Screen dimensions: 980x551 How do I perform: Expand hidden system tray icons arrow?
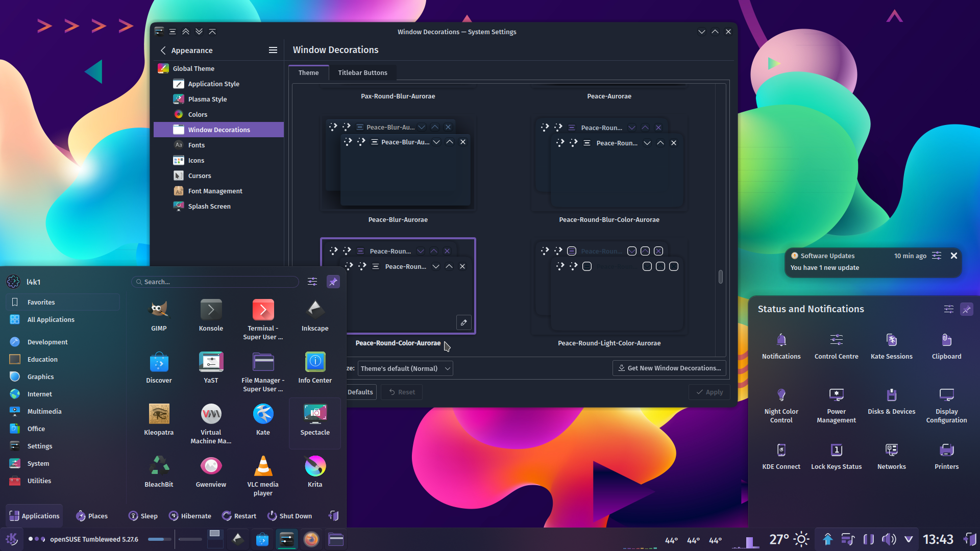click(909, 539)
